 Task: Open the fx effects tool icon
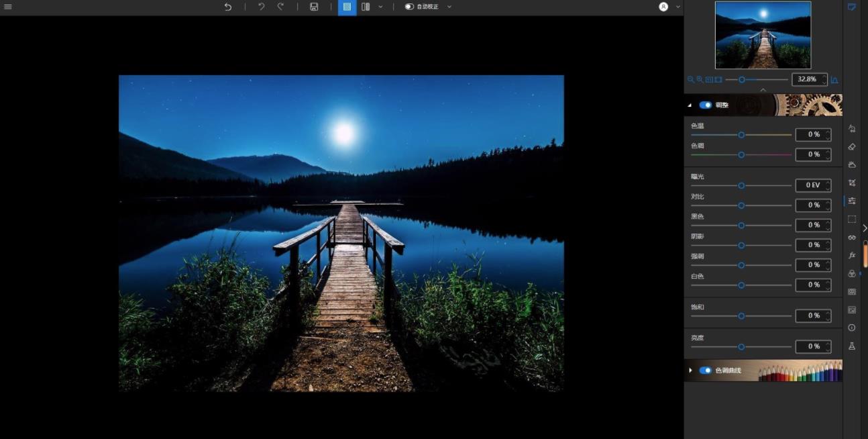pyautogui.click(x=852, y=256)
